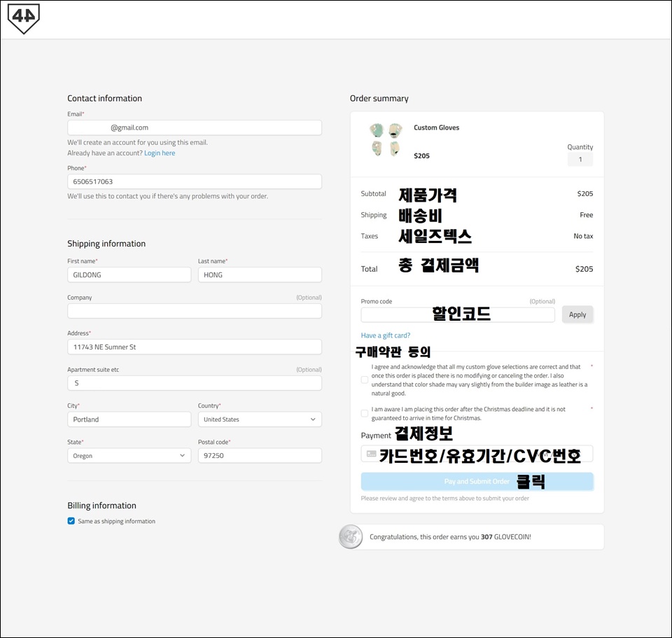Click the card number payment field

[477, 454]
